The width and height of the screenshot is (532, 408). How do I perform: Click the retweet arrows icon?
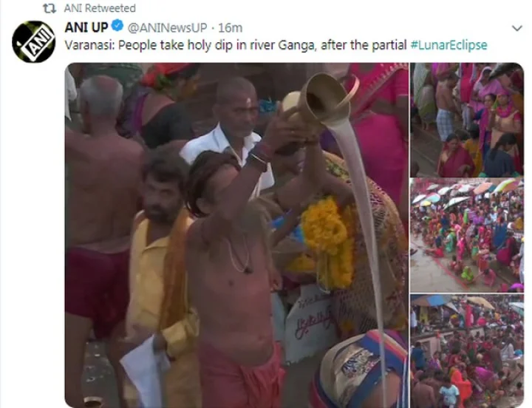click(x=50, y=8)
